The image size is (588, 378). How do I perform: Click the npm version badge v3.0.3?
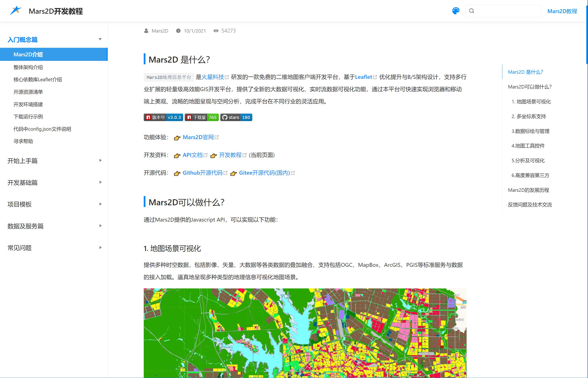[163, 117]
